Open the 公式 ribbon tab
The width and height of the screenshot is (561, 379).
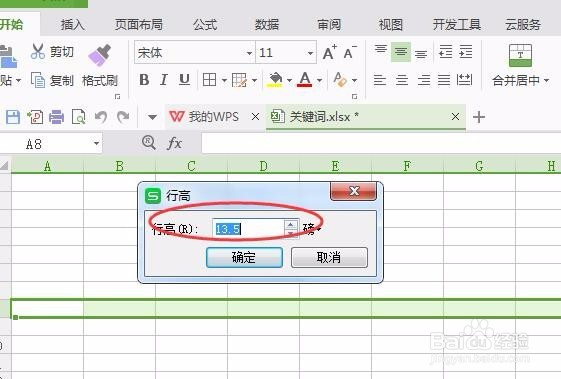(x=205, y=25)
